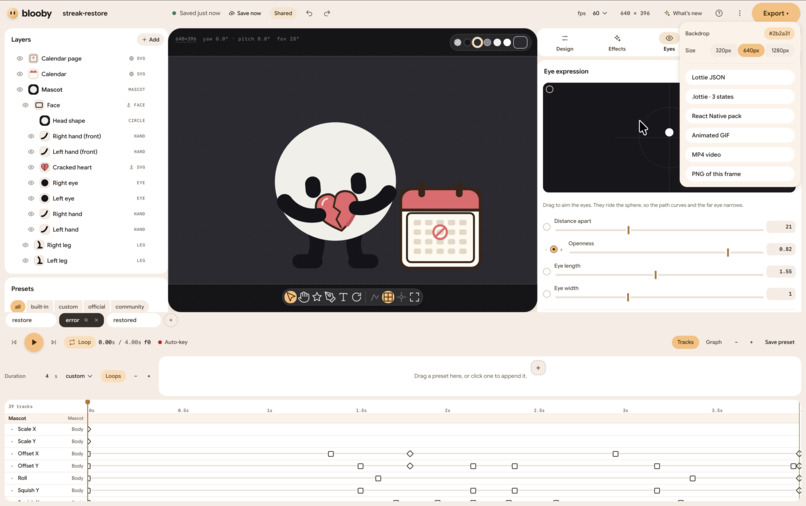806x506 pixels.
Task: Click the Cracked heart layer icon
Action: pyautogui.click(x=45, y=167)
